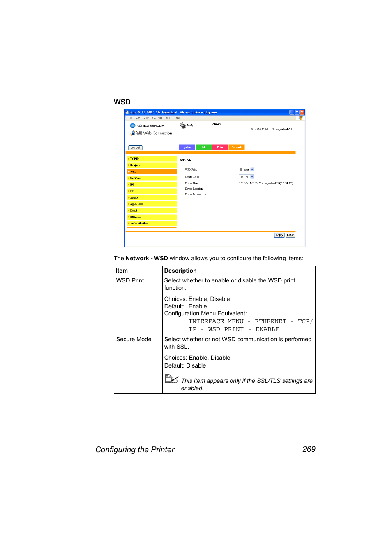The image size is (392, 555).
Task: Open the Favorites menu
Action: tap(157, 118)
